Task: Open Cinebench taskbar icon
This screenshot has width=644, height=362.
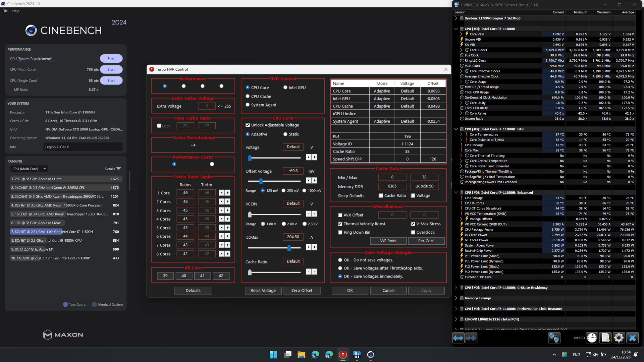Action: 371,355
